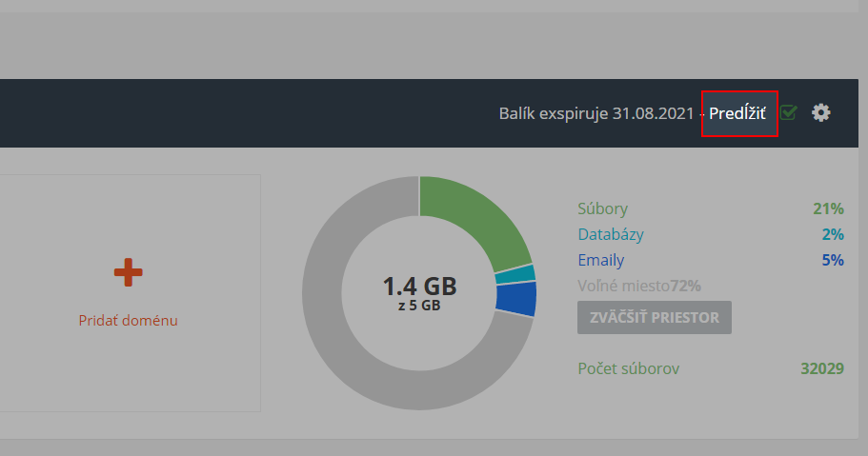Toggle the green checkmark box in header
Viewport: 868px width, 456px height.
click(789, 113)
